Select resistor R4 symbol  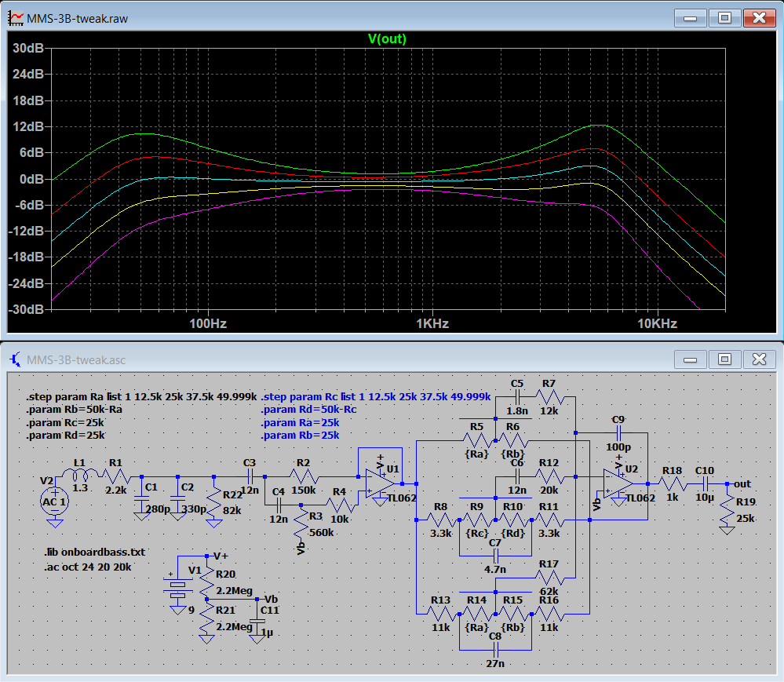click(x=340, y=505)
